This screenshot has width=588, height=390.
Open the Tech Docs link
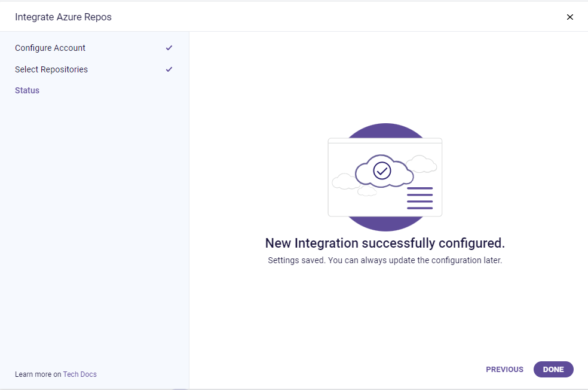point(80,374)
